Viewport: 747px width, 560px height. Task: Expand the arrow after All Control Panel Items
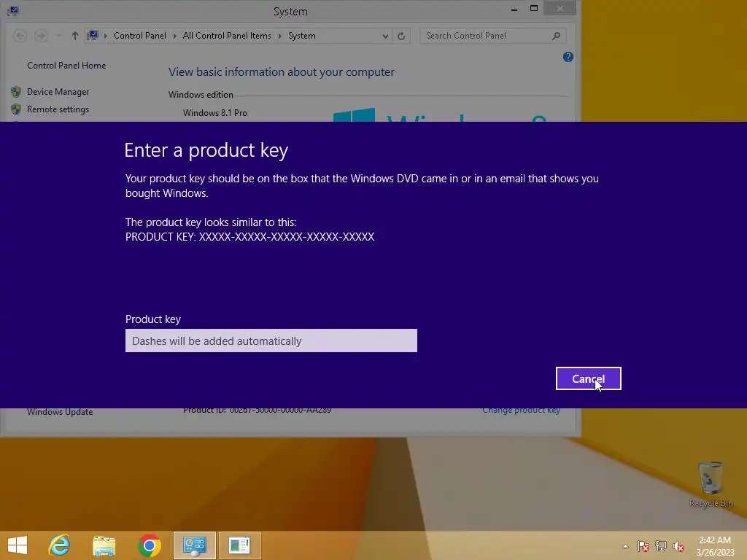(279, 36)
